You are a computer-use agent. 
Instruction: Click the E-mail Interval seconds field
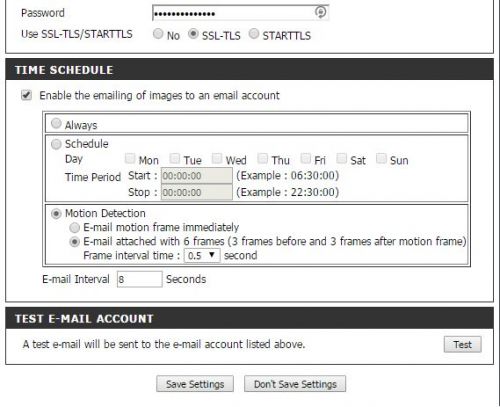tap(139, 279)
